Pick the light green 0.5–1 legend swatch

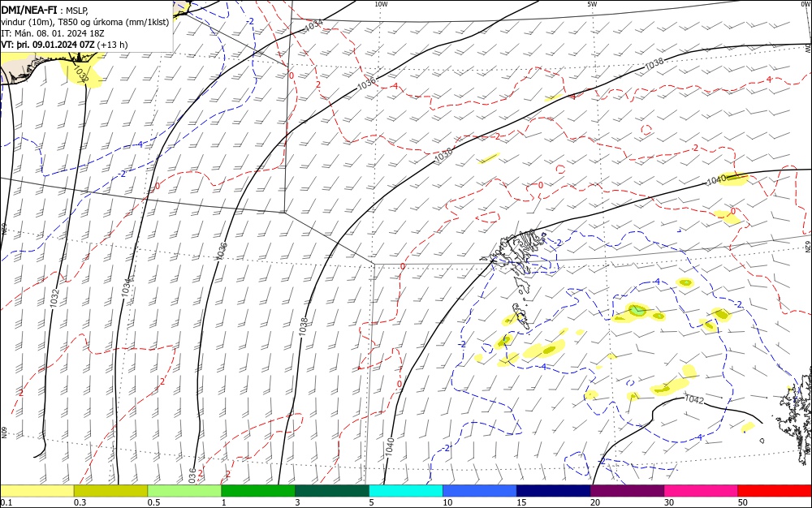(x=184, y=491)
